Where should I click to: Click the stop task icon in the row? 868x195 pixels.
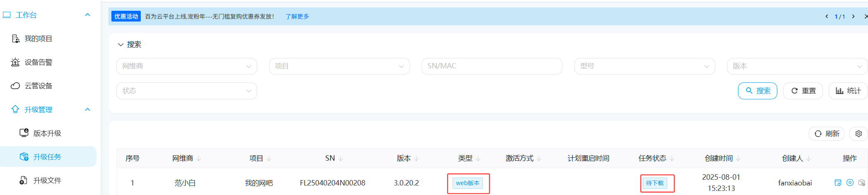pyautogui.click(x=850, y=183)
